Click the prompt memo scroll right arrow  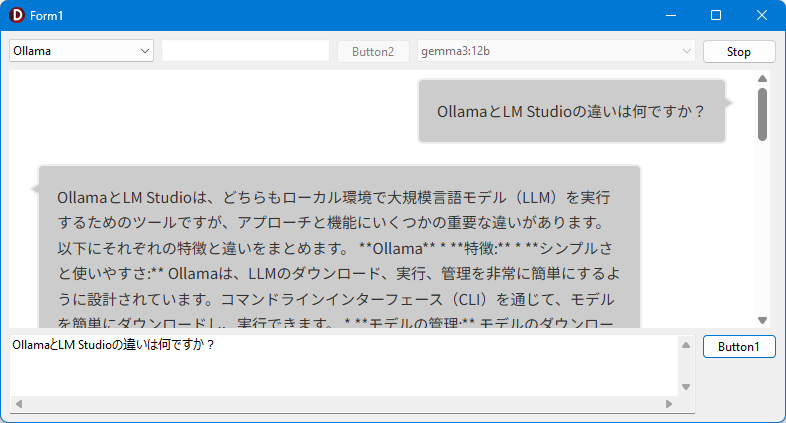coord(669,404)
